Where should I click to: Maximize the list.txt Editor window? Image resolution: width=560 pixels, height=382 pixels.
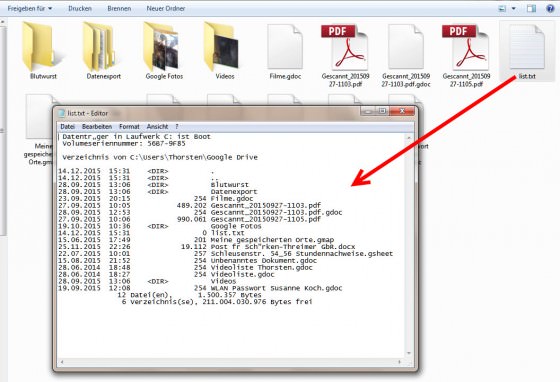(382, 111)
